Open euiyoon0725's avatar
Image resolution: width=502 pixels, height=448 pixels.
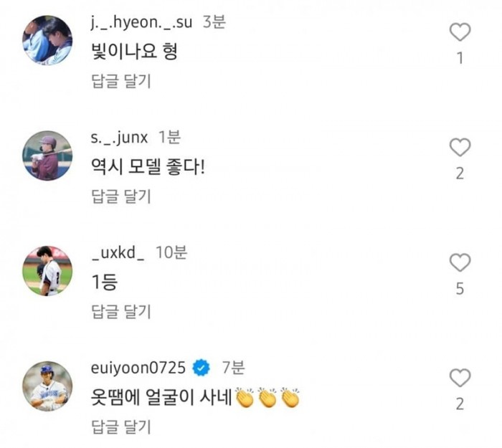pos(47,386)
